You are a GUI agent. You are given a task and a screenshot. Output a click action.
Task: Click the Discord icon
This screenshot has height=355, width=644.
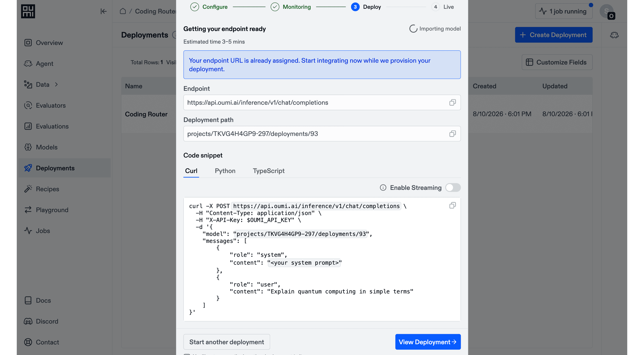pos(28,321)
